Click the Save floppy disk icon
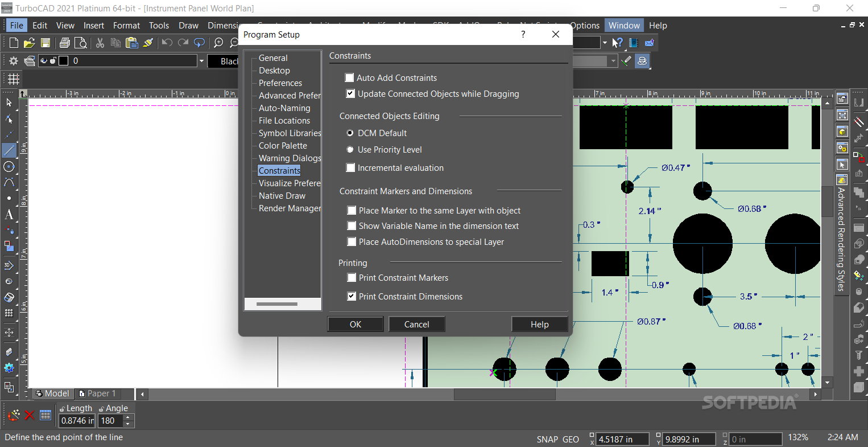 click(x=46, y=43)
